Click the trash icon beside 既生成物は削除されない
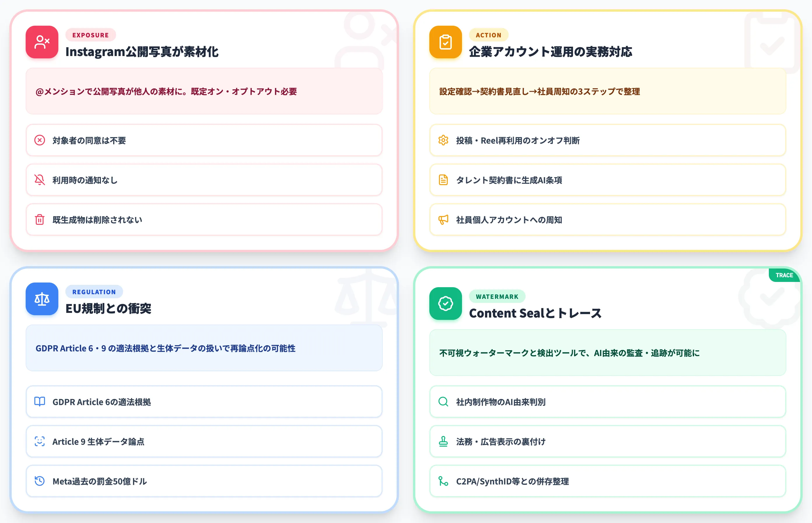 [40, 220]
